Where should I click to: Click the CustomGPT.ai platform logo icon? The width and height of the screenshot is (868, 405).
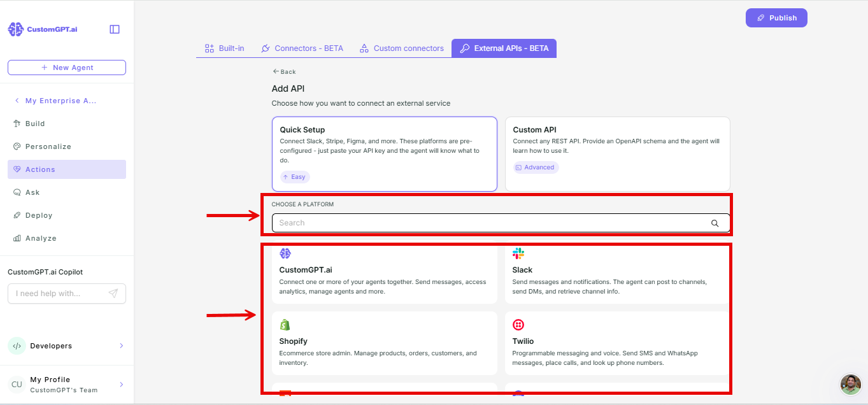(x=285, y=253)
